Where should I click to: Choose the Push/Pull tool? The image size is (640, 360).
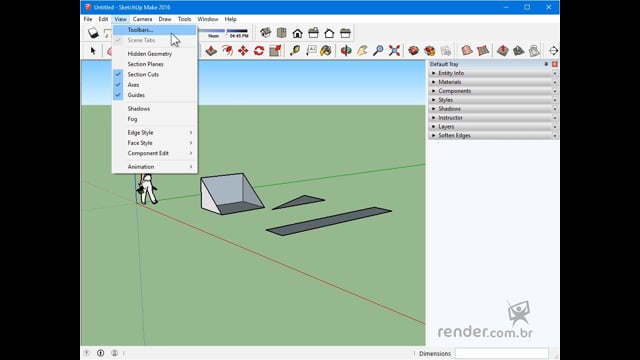[211, 51]
